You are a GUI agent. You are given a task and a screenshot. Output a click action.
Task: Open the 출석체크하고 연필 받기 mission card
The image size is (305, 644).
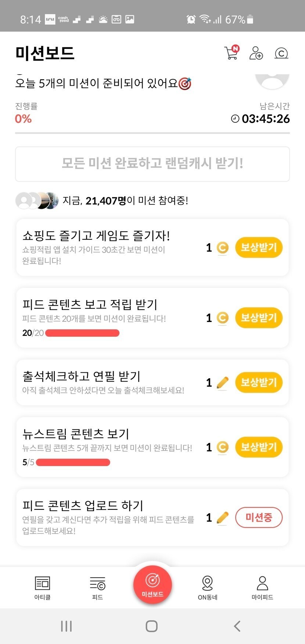point(110,382)
